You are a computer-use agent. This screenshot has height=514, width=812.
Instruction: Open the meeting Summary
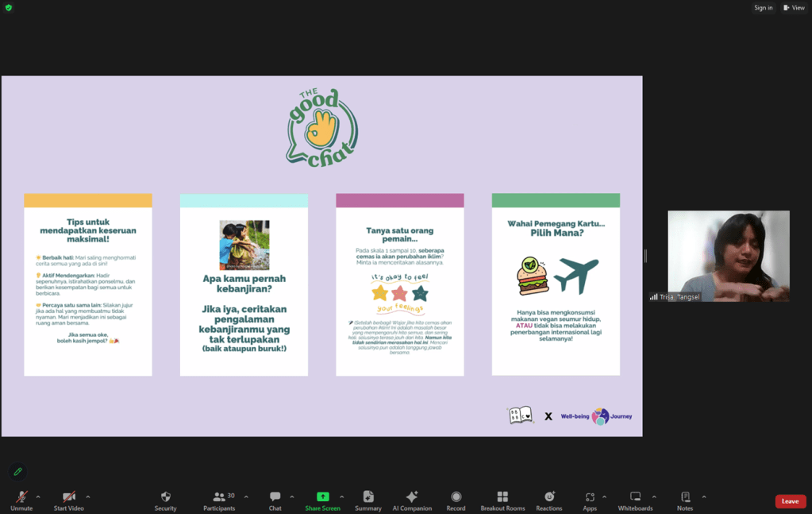tap(368, 497)
